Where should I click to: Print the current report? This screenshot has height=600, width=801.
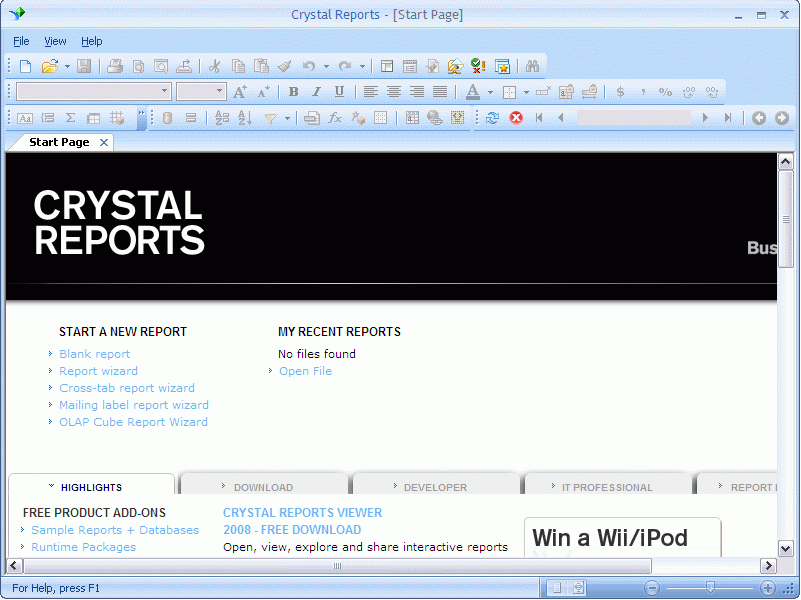(115, 64)
